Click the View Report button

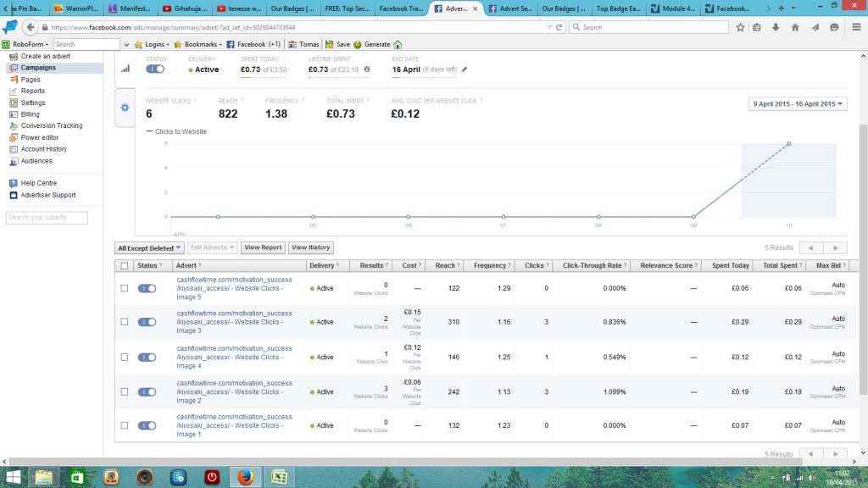tap(263, 247)
